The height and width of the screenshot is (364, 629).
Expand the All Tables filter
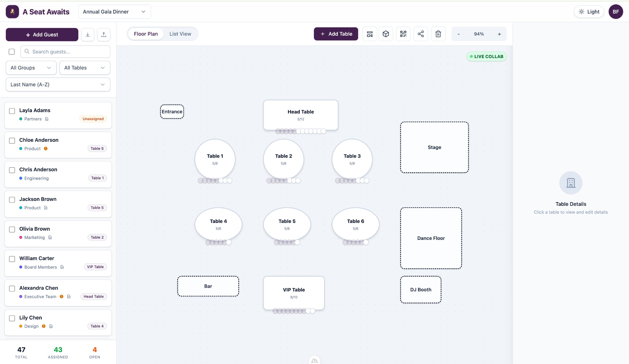tap(84, 68)
